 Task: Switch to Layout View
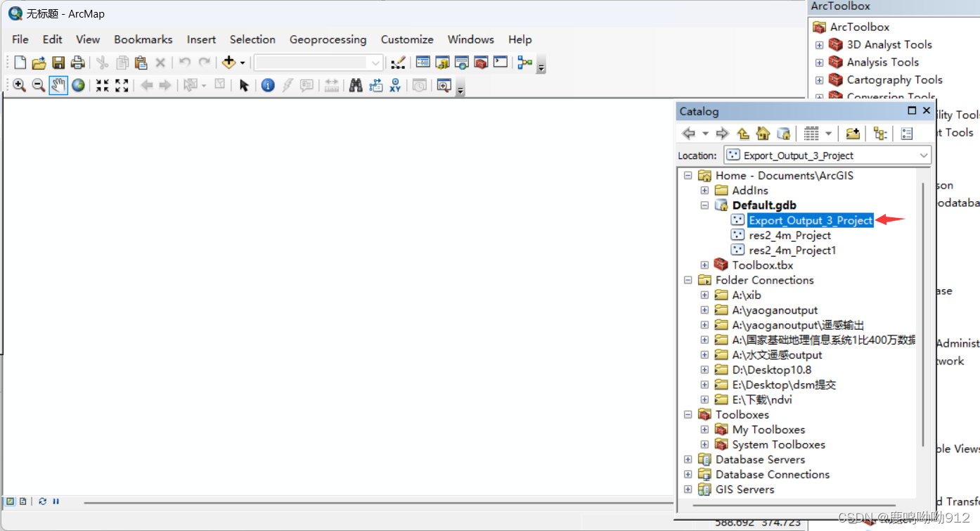23,501
